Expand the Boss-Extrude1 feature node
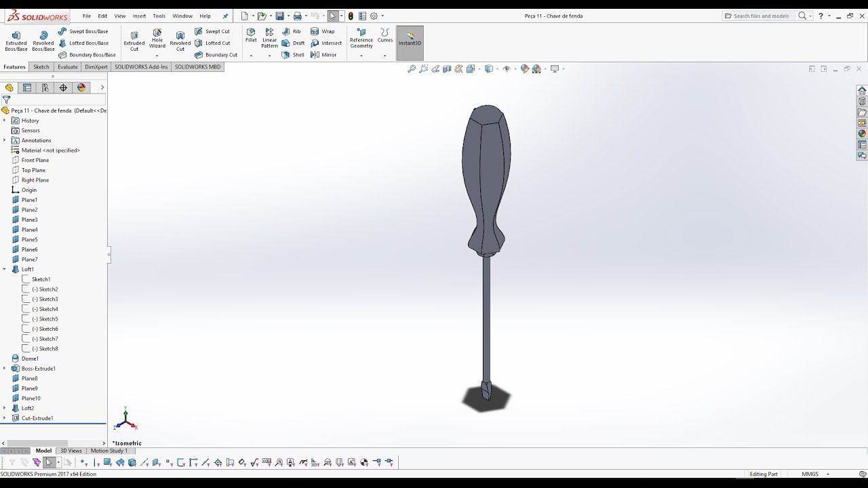 click(x=5, y=369)
